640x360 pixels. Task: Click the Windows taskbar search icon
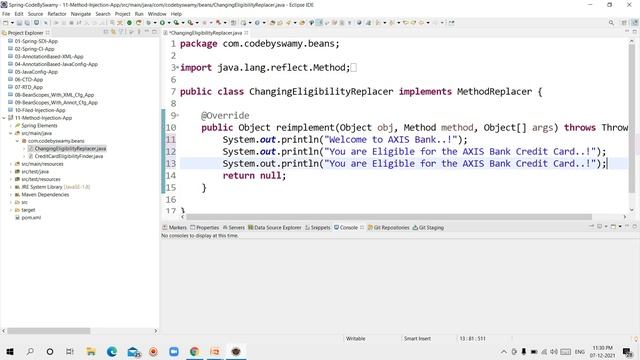[30, 351]
